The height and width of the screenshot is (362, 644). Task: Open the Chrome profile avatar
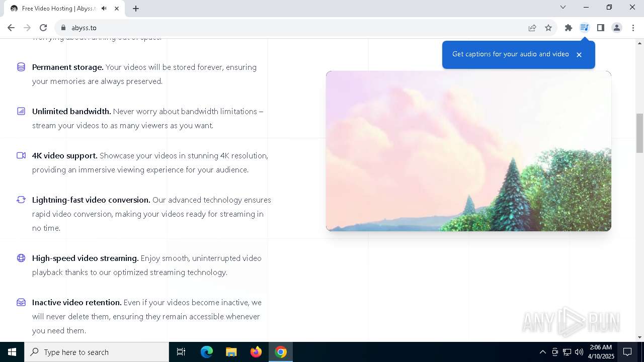click(617, 28)
